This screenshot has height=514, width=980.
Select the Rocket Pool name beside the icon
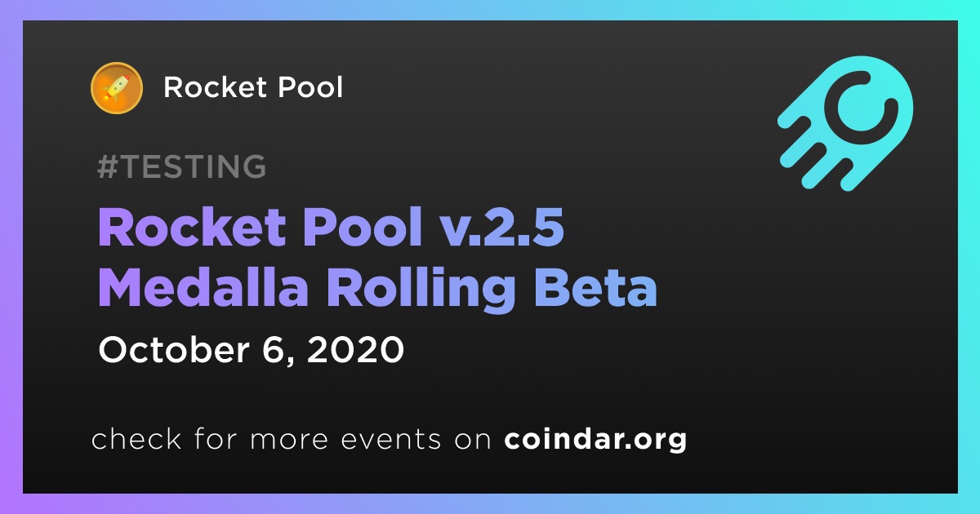coord(253,88)
